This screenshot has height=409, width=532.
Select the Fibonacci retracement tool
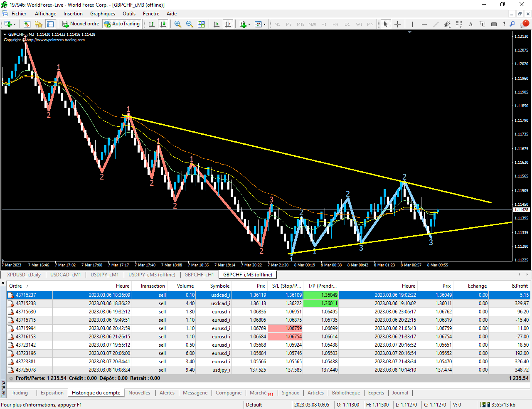point(459,24)
